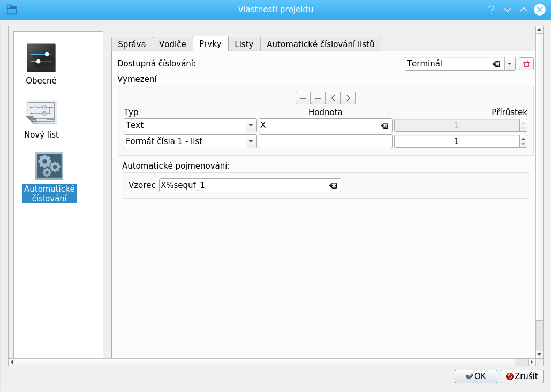Click the Automatické číslování gears icon
Image resolution: width=551 pixels, height=392 pixels.
coord(49,166)
